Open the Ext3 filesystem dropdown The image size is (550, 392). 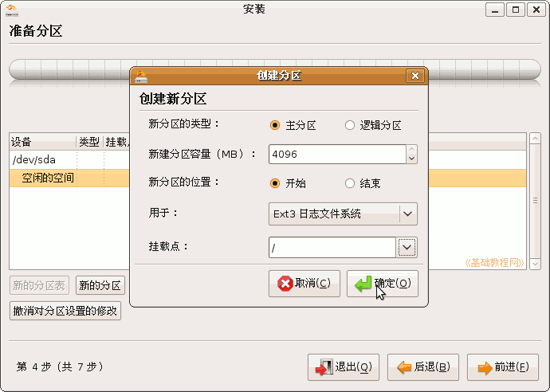343,214
